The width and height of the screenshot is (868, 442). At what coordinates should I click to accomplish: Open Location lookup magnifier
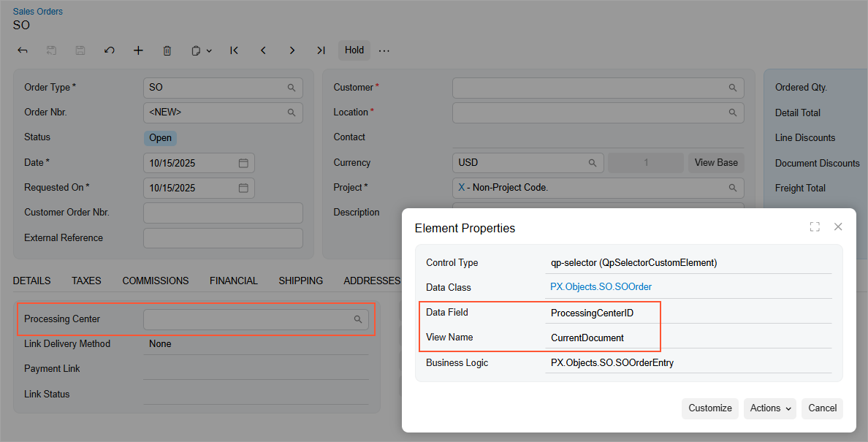[732, 113]
